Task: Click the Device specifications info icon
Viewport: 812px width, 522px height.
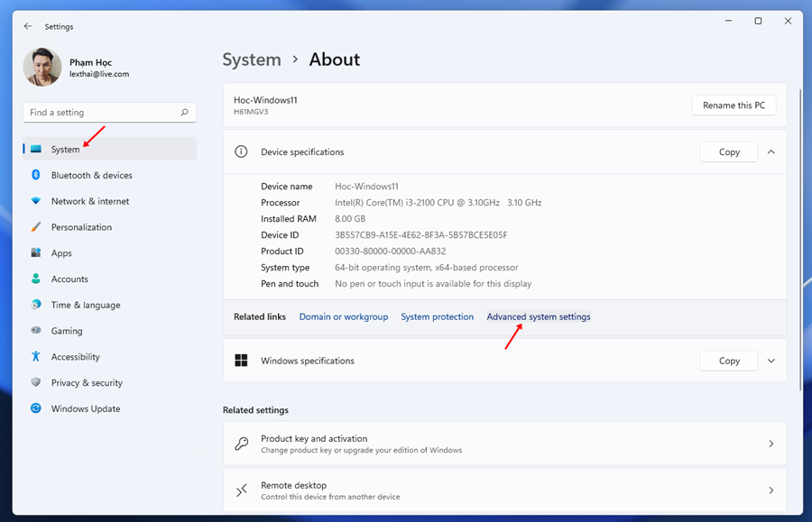Action: [x=241, y=151]
